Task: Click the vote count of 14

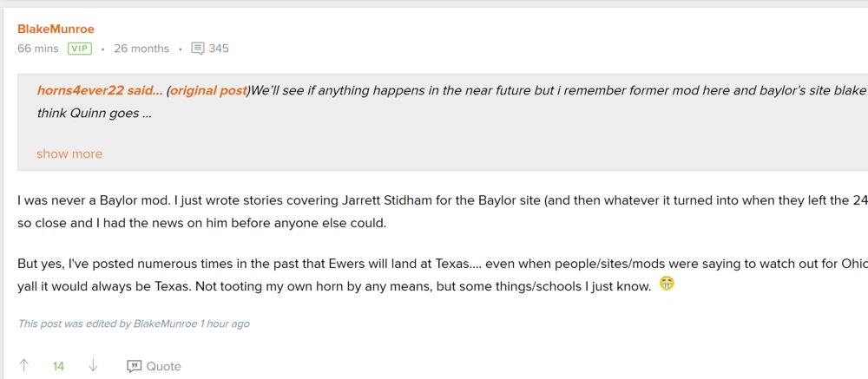Action: click(x=58, y=366)
